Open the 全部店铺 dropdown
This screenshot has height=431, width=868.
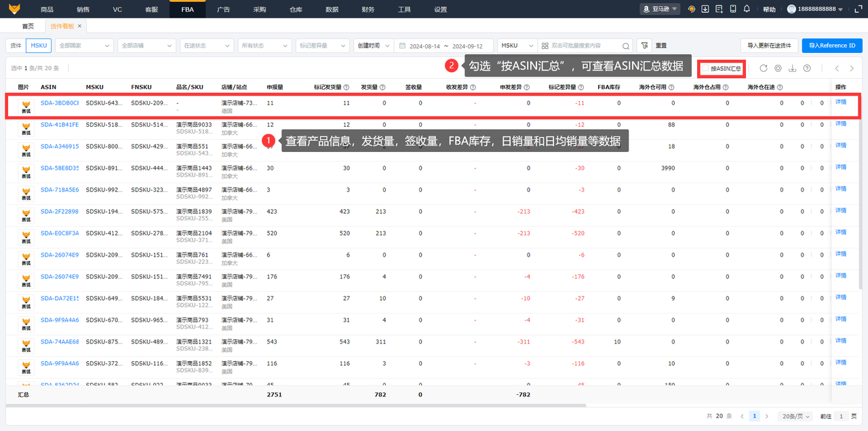[145, 45]
